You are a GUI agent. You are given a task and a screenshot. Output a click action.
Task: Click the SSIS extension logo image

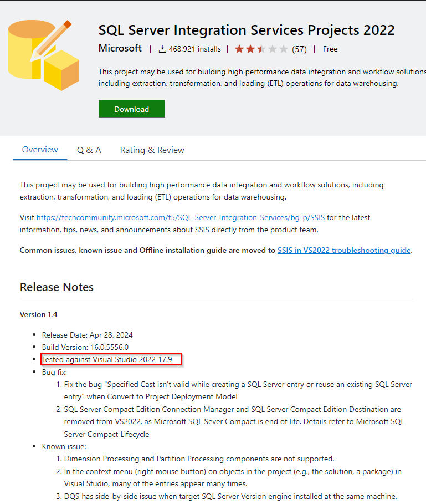44,55
